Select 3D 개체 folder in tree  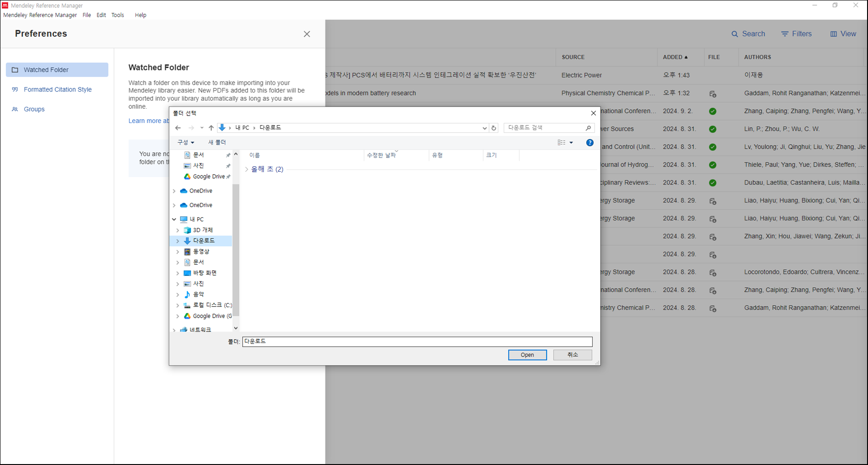[198, 230]
